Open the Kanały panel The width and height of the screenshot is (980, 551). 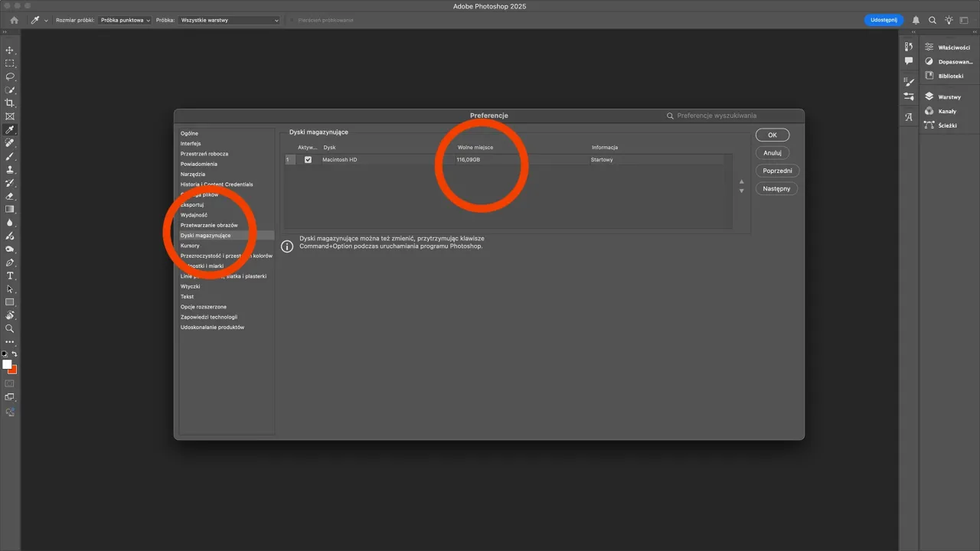947,111
